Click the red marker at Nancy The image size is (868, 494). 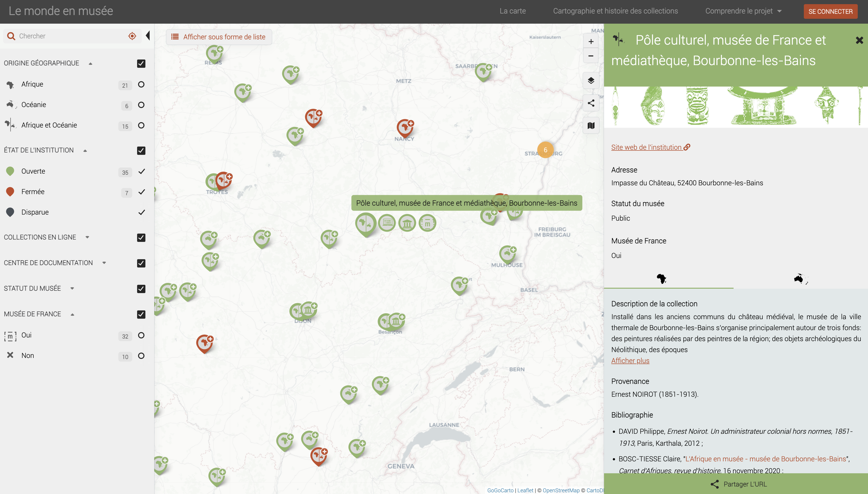coord(405,128)
